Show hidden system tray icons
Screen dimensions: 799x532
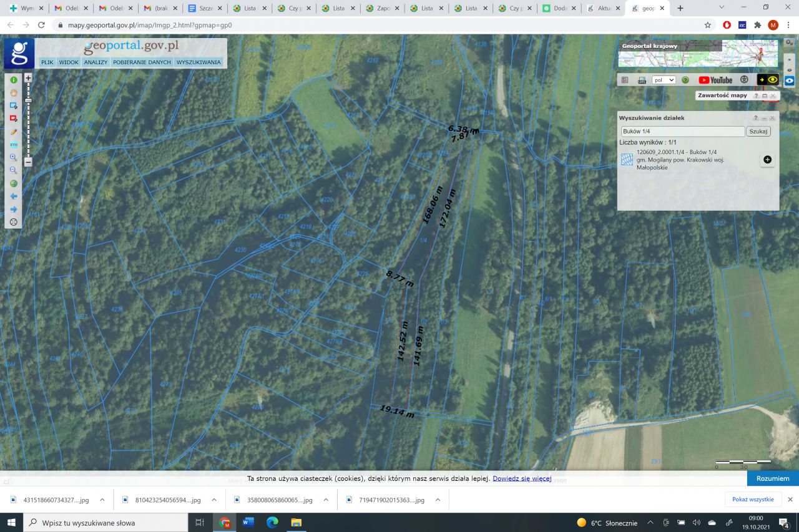coord(650,523)
